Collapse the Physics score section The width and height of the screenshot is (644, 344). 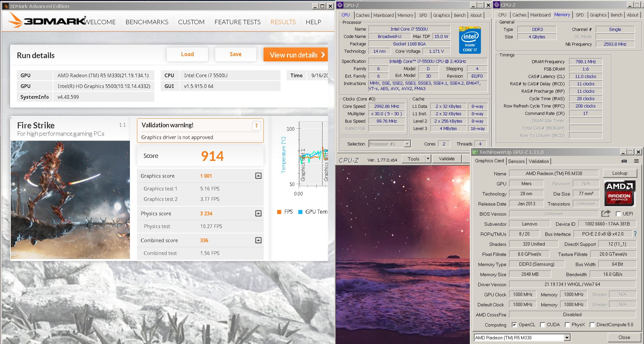tap(258, 213)
